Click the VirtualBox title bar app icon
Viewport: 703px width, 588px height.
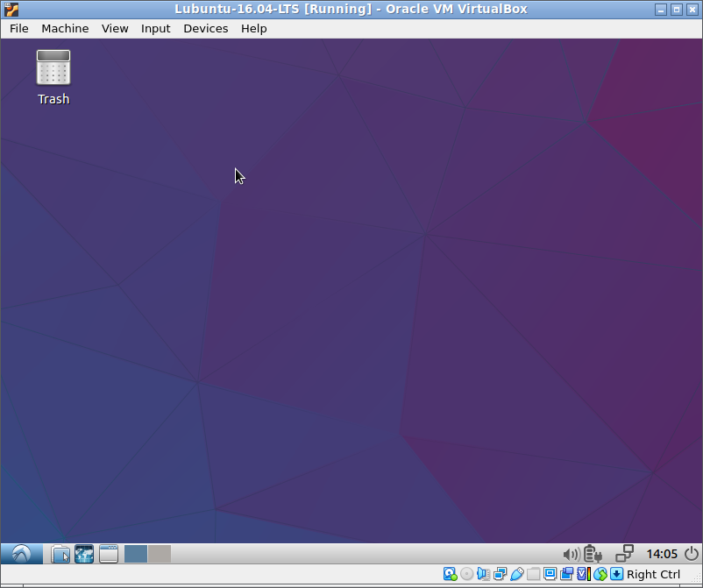(11, 10)
